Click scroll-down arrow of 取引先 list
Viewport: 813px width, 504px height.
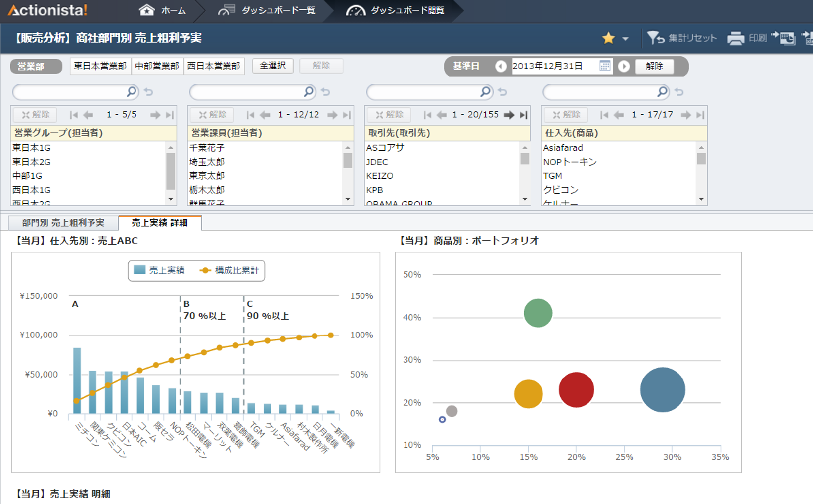click(525, 199)
